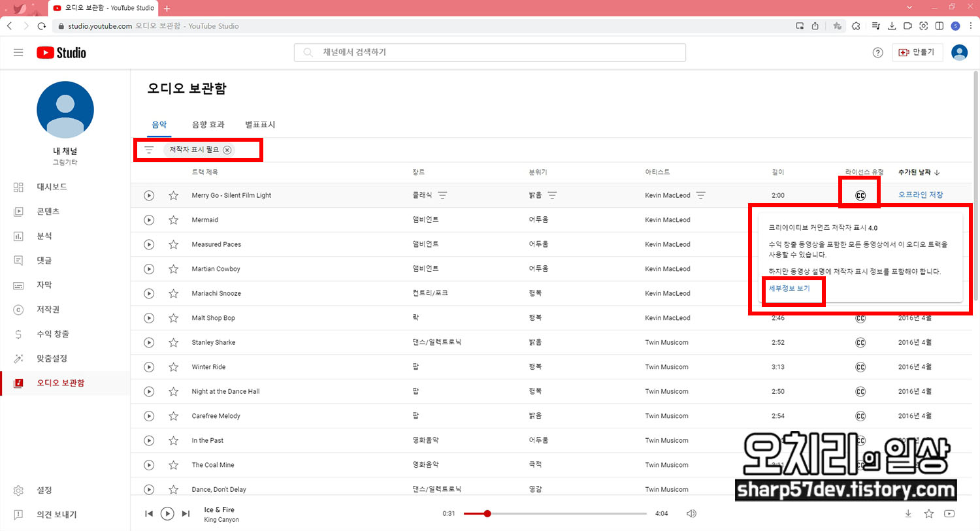Star the Measured Paces track

coord(173,244)
